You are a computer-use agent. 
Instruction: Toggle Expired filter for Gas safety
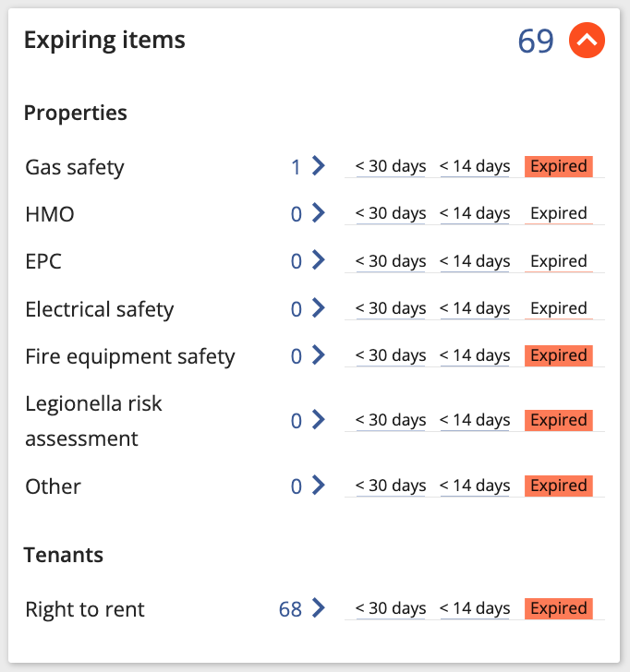558,166
